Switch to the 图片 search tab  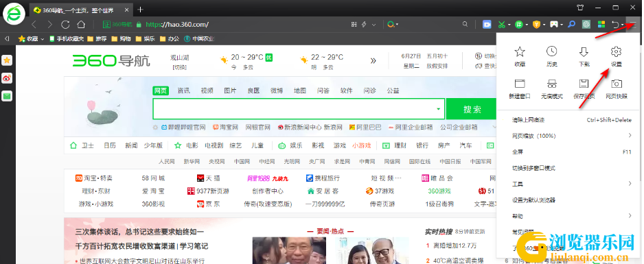(230, 91)
